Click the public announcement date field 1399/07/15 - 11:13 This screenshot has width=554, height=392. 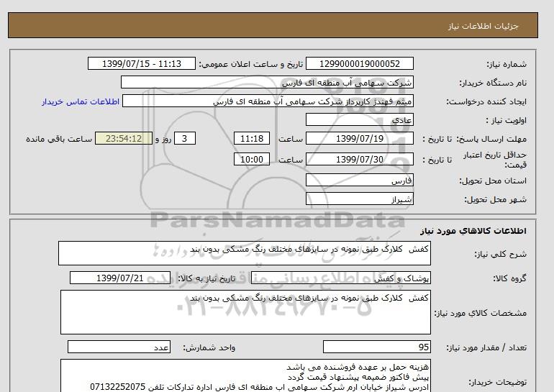click(141, 63)
